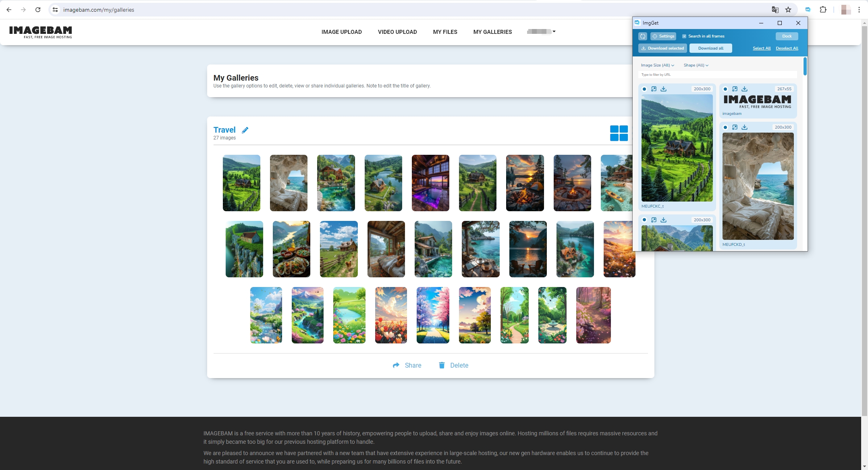Image resolution: width=868 pixels, height=470 pixels.
Task: Click the Select All button in ImgGet
Action: coord(761,48)
